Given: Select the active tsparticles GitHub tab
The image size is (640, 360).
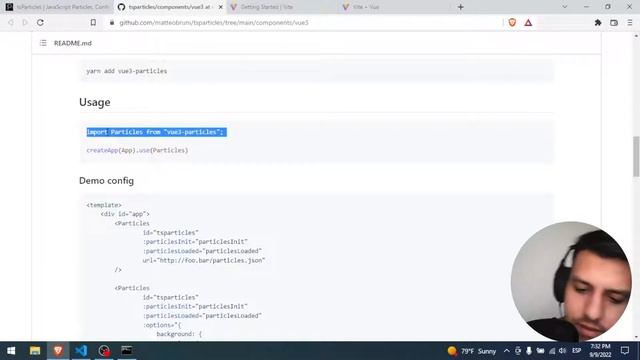Looking at the screenshot, I should pos(169,7).
